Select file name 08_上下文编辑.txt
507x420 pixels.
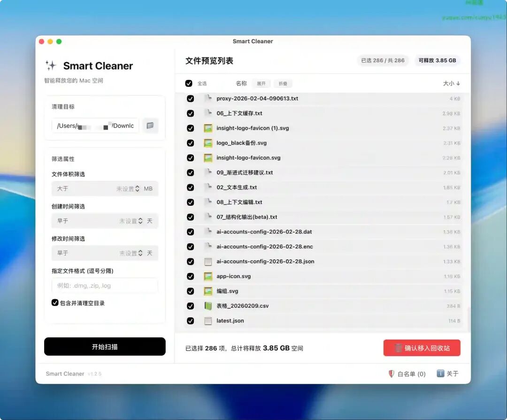point(239,202)
